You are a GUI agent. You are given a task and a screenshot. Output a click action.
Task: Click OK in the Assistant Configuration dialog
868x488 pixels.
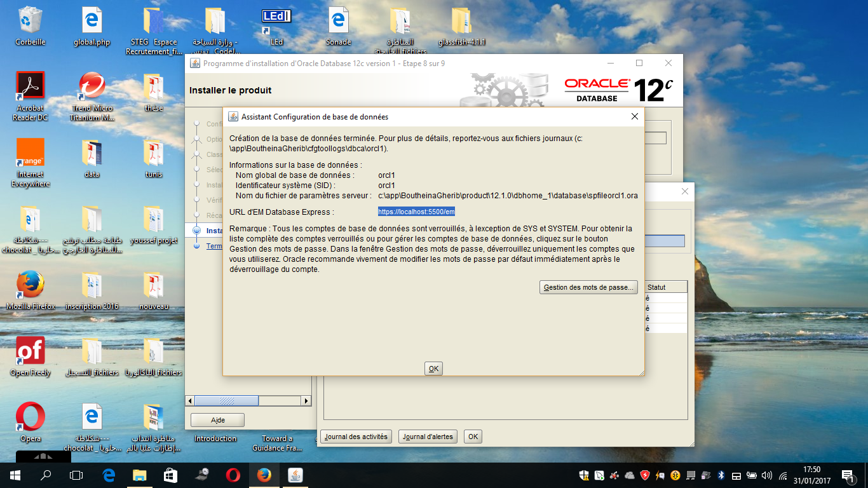point(433,369)
